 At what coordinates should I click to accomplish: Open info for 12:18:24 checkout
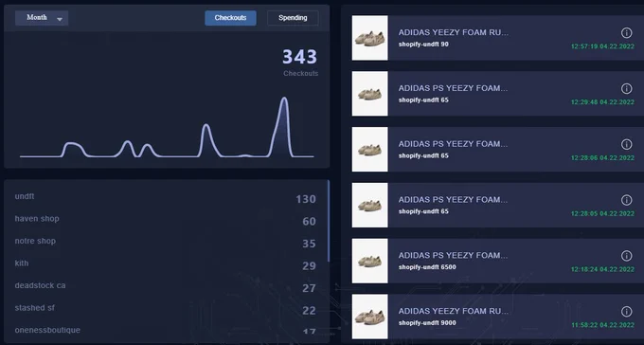(626, 256)
